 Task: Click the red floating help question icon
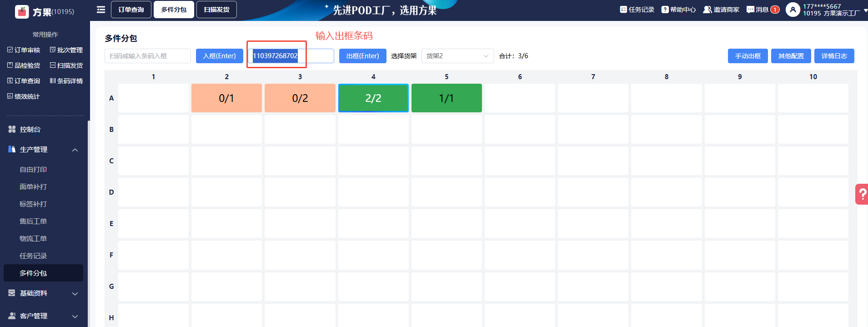[862, 194]
